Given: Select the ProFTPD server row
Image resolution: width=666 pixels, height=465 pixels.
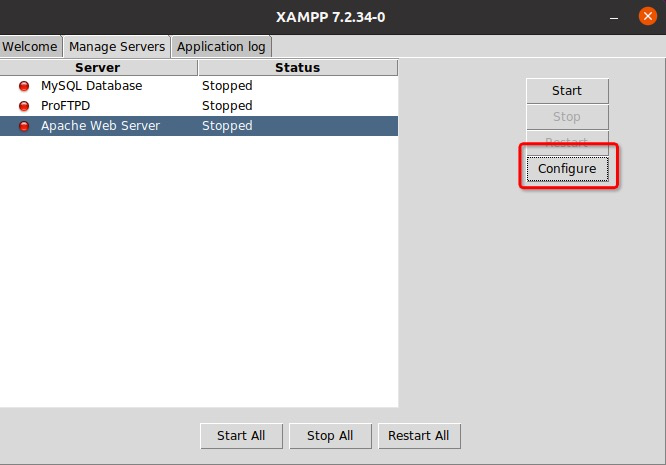Looking at the screenshot, I should [x=199, y=106].
